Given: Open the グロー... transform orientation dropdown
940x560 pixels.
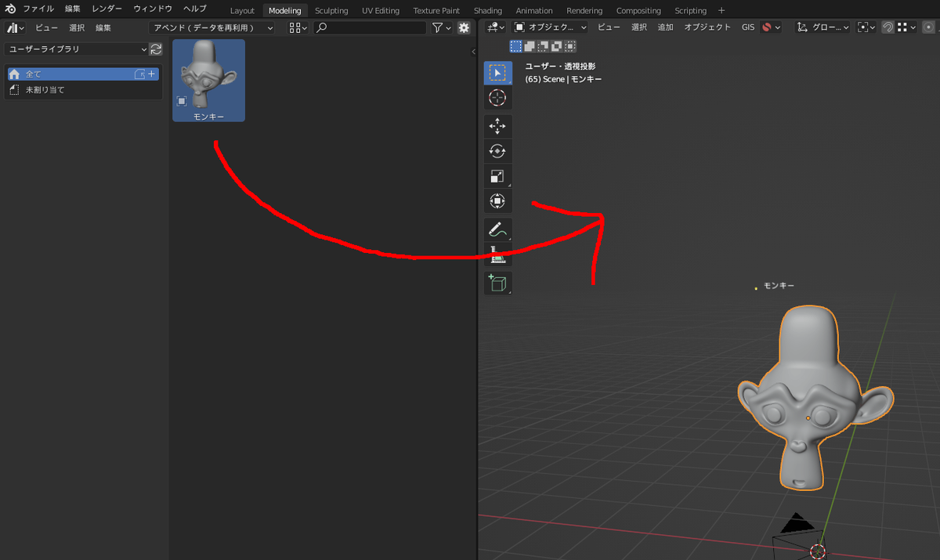Looking at the screenshot, I should point(822,27).
